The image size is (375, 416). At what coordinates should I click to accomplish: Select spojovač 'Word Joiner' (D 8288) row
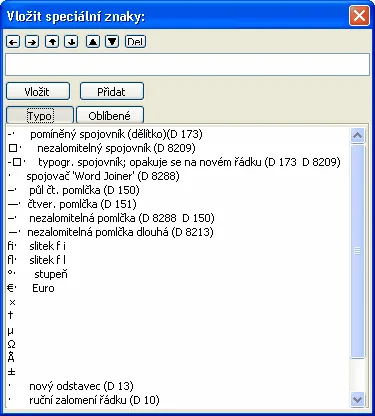pos(178,176)
